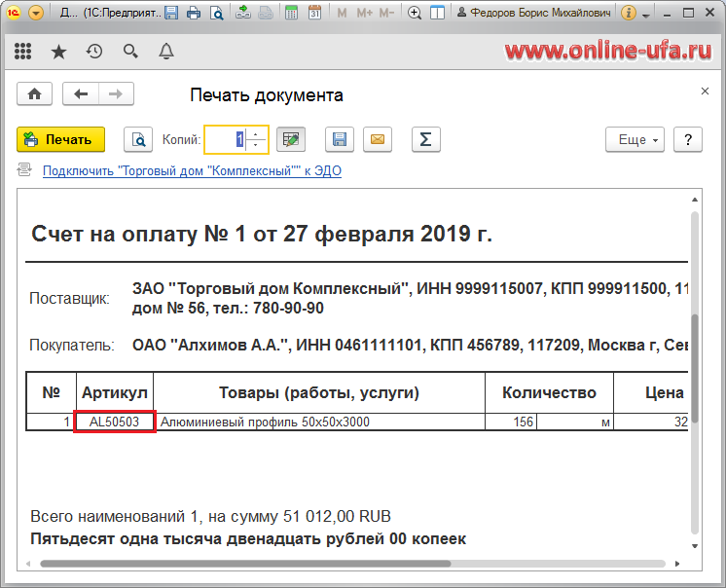This screenshot has height=588, width=726.
Task: Close the Печать документа tab
Action: click(x=705, y=92)
